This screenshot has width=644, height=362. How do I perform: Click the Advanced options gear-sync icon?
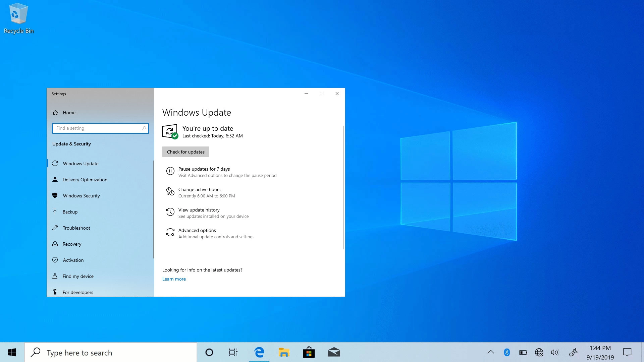pyautogui.click(x=170, y=232)
